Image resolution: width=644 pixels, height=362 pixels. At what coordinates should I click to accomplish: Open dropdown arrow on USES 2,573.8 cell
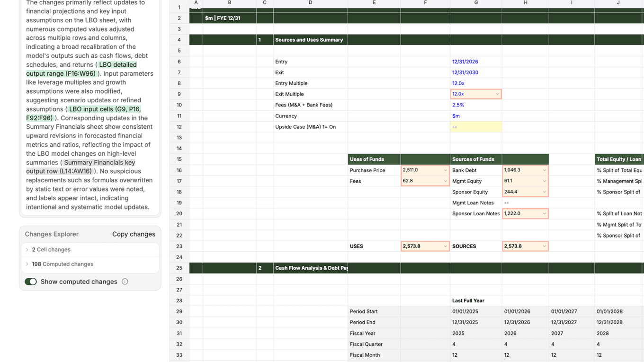[x=445, y=246]
